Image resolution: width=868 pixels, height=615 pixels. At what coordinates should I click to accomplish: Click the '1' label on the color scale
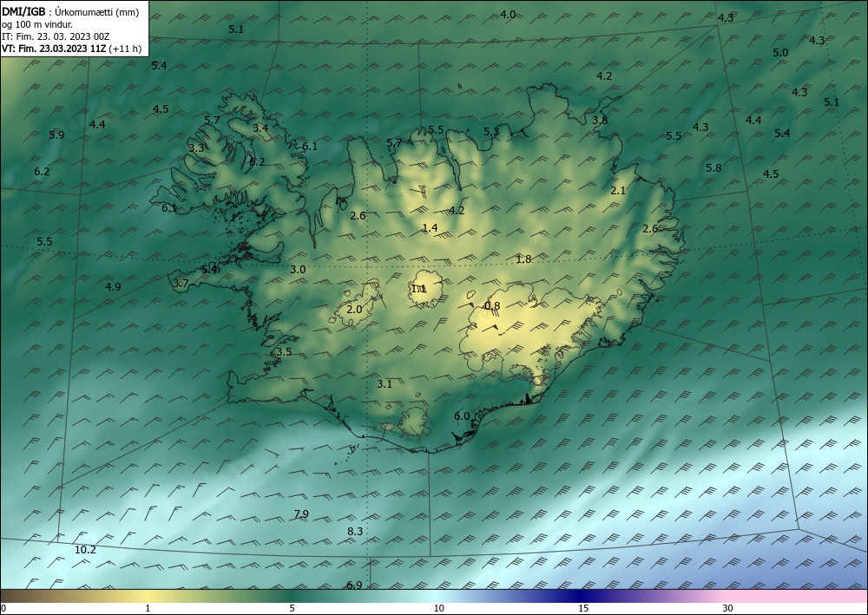pyautogui.click(x=148, y=608)
